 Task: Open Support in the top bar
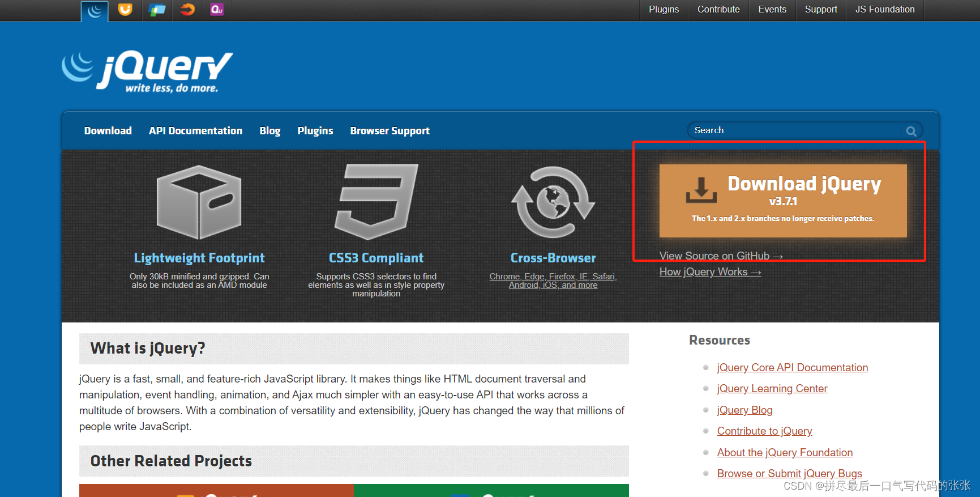[x=821, y=10]
